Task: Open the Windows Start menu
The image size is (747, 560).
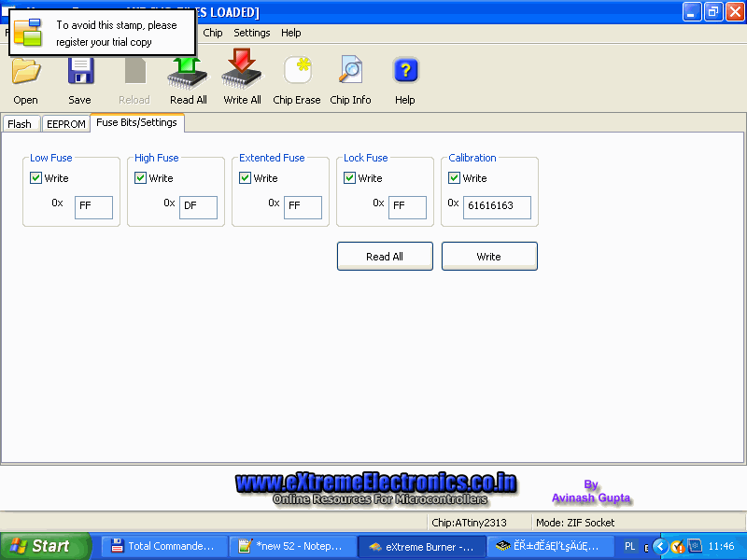Action: pyautogui.click(x=45, y=546)
